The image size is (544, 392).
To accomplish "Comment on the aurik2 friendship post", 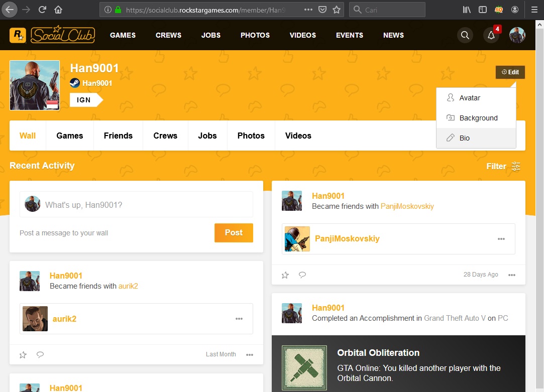I will click(x=40, y=354).
